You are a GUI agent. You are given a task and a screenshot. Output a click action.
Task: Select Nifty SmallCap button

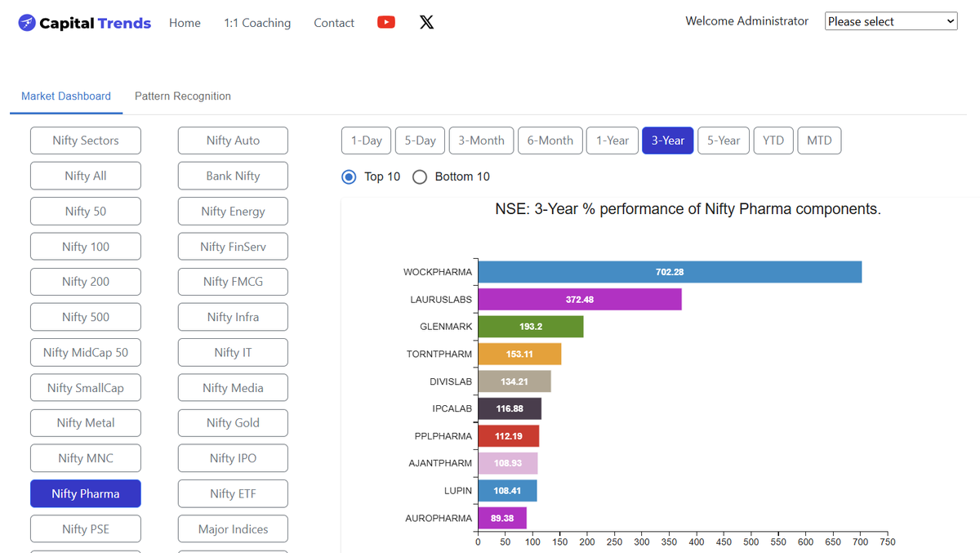tap(86, 387)
